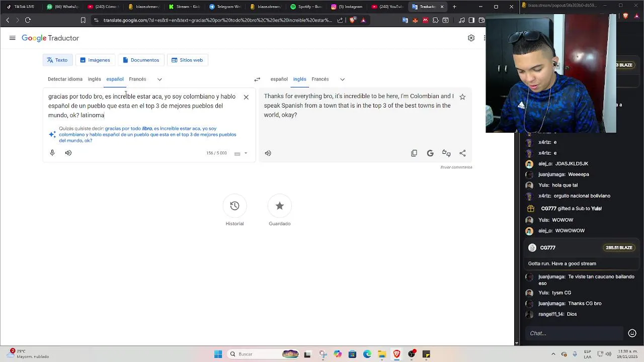Share the translation
The height and width of the screenshot is (362, 644).
point(462,153)
